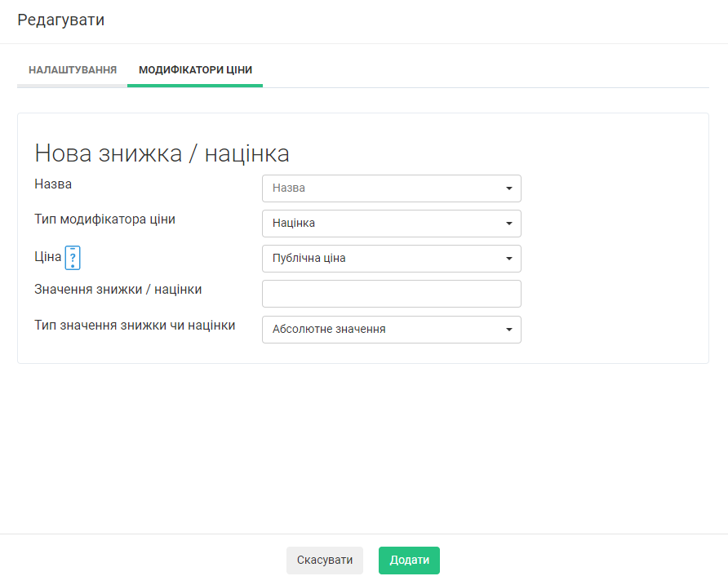Click the help icon next to Ціна
Viewport: 728px width, 585px height.
73,258
